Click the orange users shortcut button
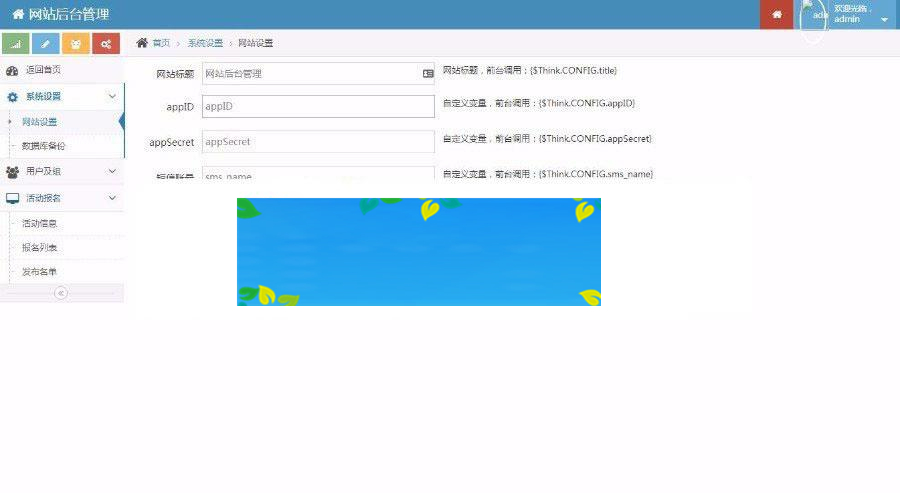This screenshot has width=900, height=493. tap(75, 44)
